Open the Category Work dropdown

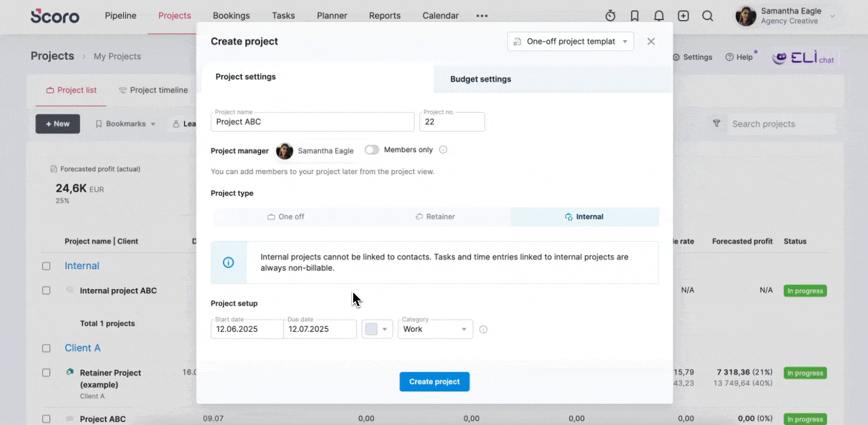pos(435,329)
